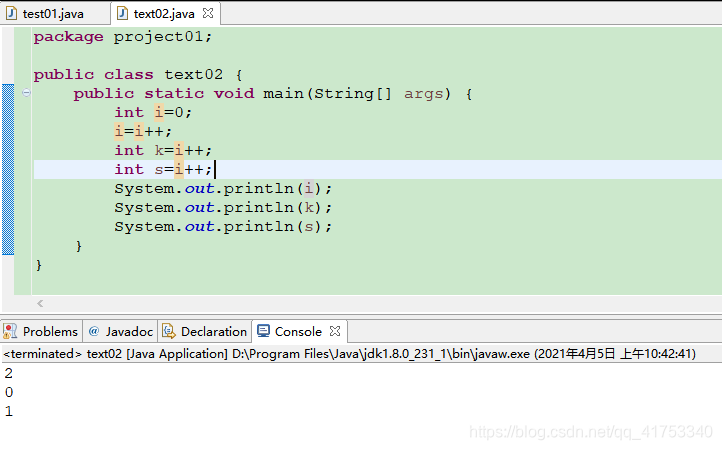The height and width of the screenshot is (450, 722).
Task: Click the line 'package project01;'
Action: point(122,37)
